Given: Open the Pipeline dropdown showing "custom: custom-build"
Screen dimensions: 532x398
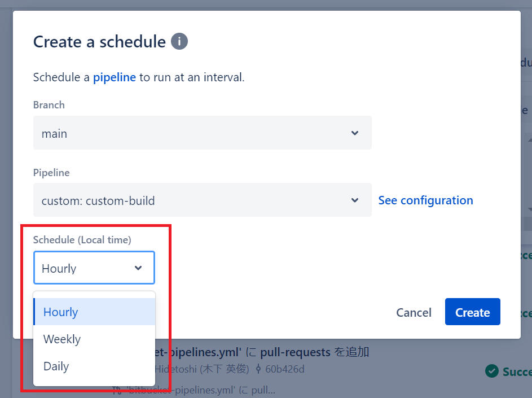Looking at the screenshot, I should [201, 200].
